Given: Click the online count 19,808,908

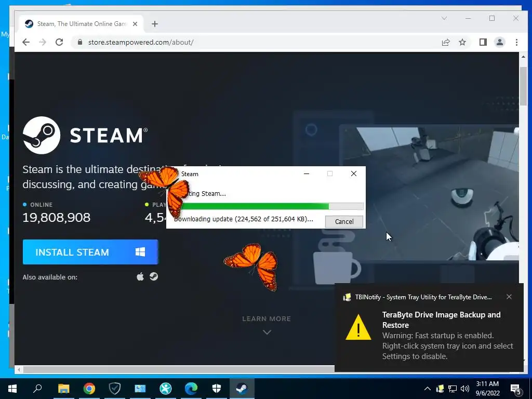Looking at the screenshot, I should coord(56,218).
